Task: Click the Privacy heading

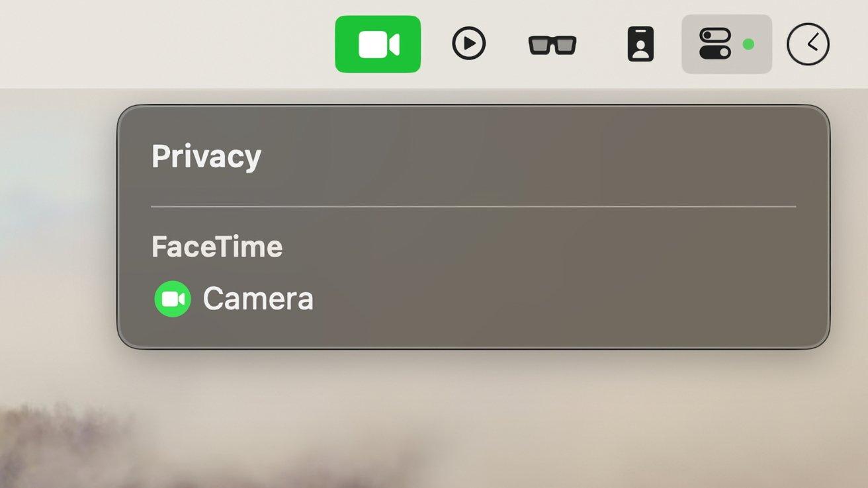Action: point(206,157)
